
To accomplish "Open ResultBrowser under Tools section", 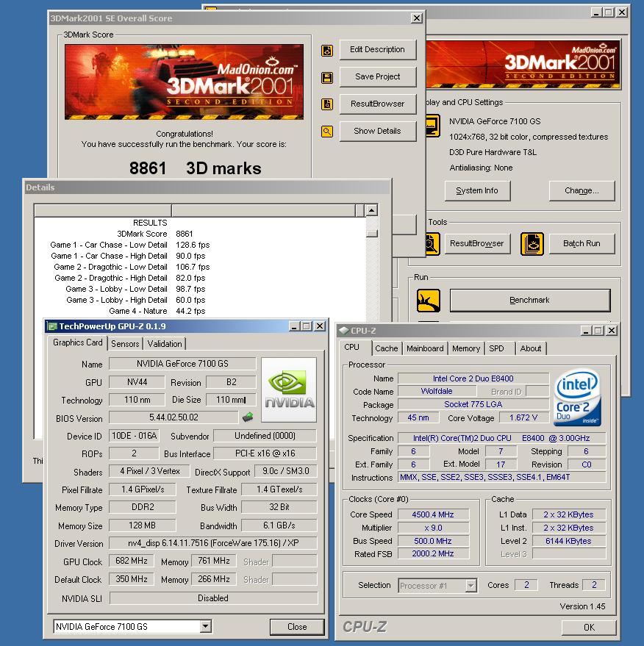I will (477, 244).
